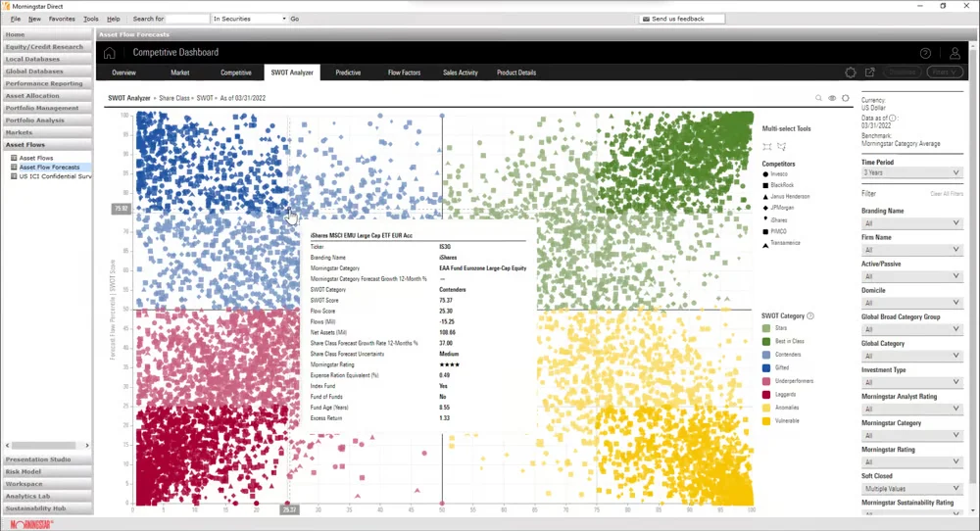This screenshot has width=980, height=531.
Task: Click the Asset Flows list icon
Action: point(14,158)
